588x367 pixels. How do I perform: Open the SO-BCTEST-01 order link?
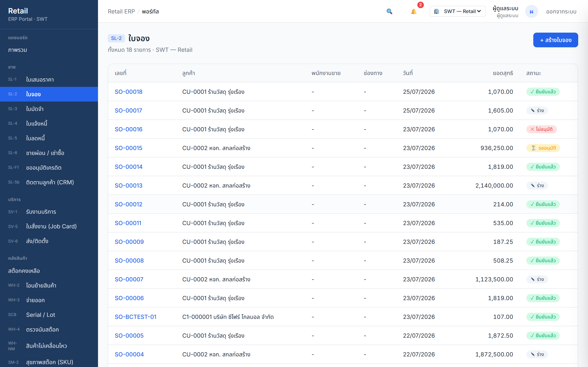[x=136, y=317]
